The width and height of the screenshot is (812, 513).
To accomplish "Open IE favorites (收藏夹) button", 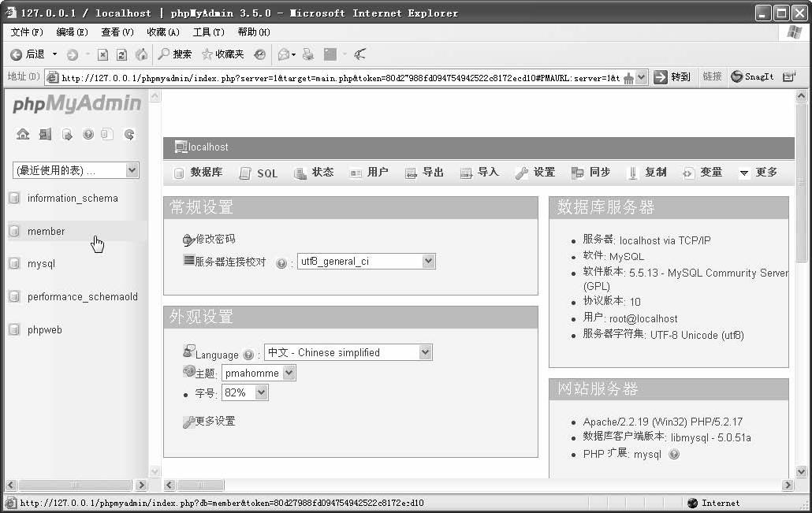I will pos(222,54).
